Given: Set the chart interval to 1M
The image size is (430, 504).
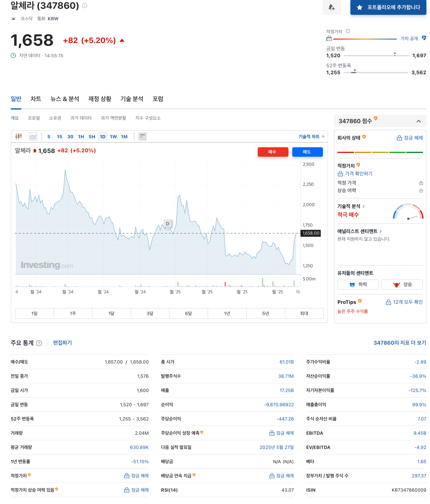Looking at the screenshot, I should (124, 137).
